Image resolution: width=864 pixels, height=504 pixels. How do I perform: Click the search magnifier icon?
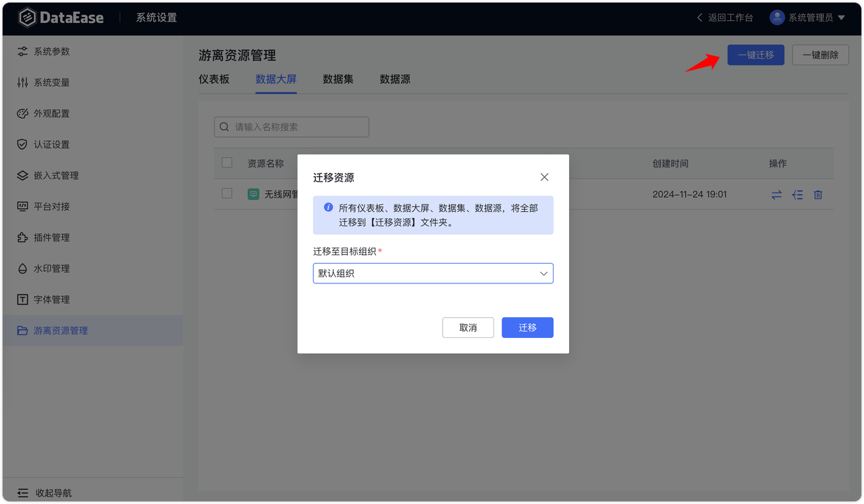[225, 127]
